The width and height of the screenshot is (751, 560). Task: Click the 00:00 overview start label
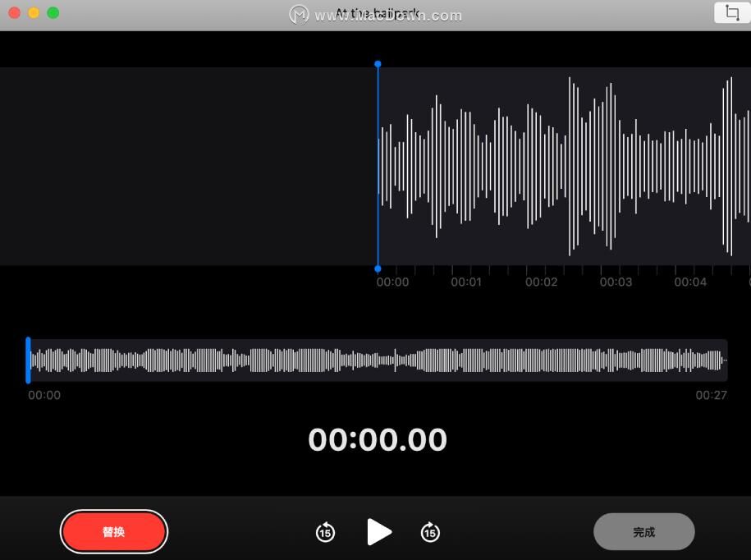click(x=44, y=395)
